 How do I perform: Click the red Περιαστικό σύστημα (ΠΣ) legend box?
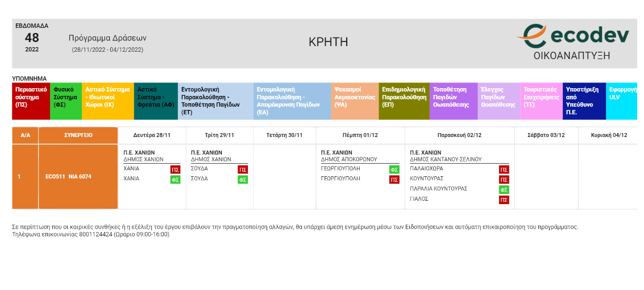point(31,101)
